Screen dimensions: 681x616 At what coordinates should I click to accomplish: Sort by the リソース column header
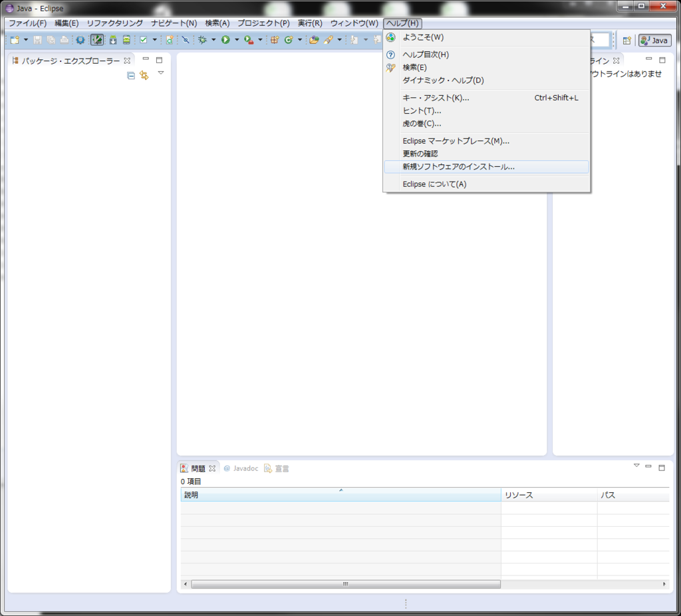tap(549, 495)
